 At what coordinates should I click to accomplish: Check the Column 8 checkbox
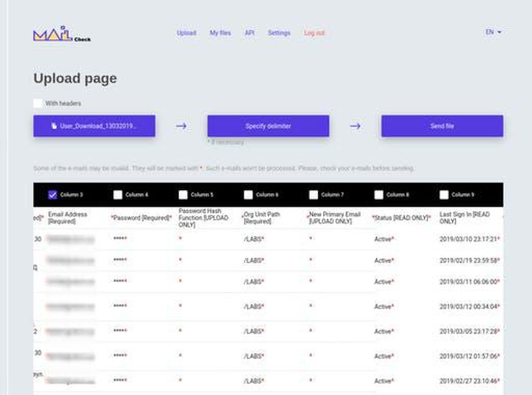click(x=379, y=195)
